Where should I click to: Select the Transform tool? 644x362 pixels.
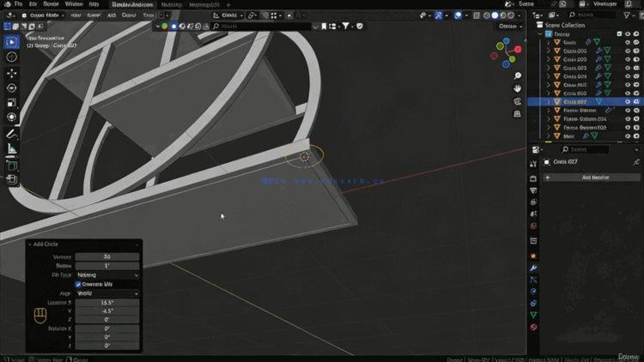(x=11, y=118)
